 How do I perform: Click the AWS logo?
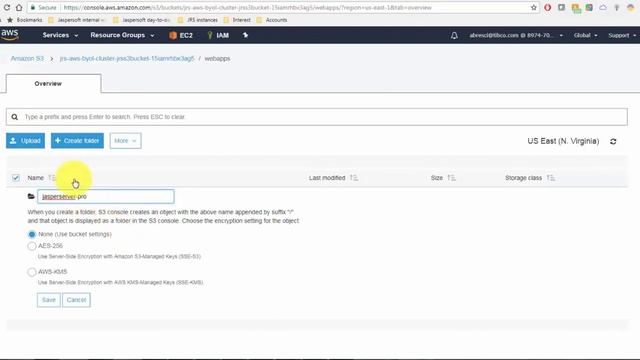10,35
